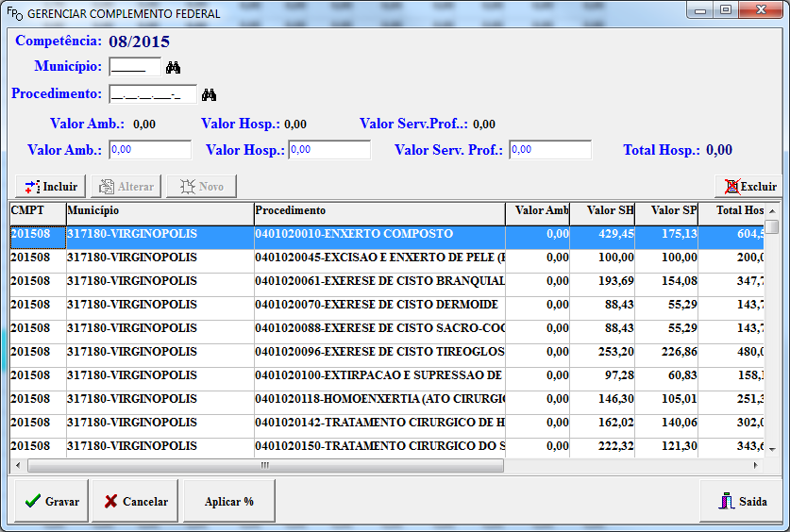Click the vertical scrollbar up arrow
This screenshot has width=790, height=532.
pyautogui.click(x=772, y=210)
